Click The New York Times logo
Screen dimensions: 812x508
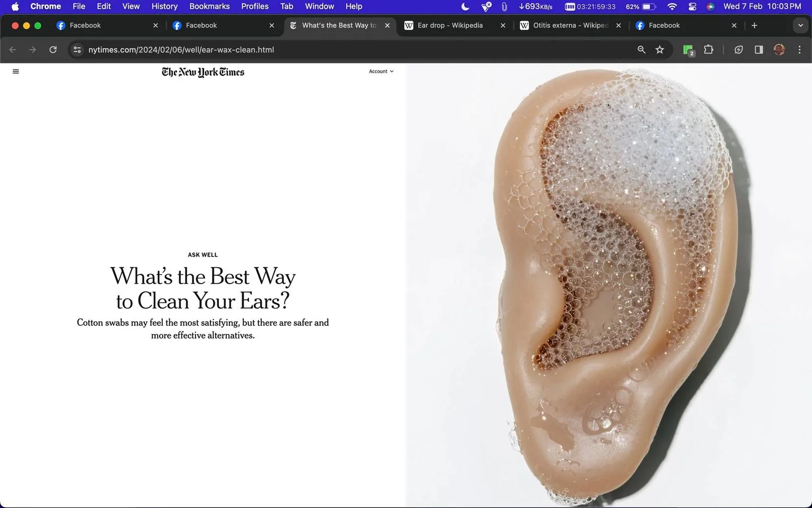[x=202, y=72]
